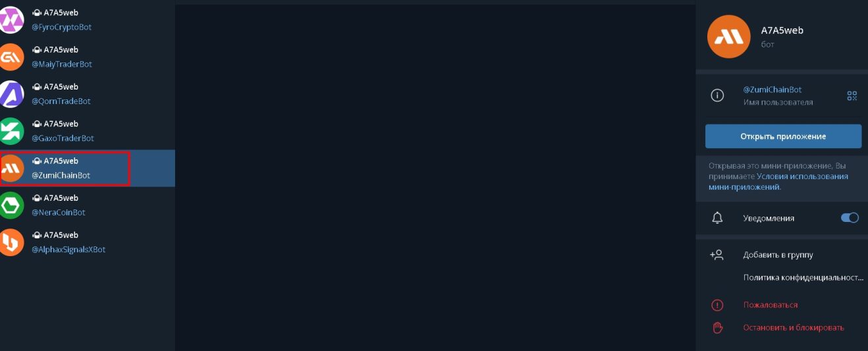Click the info circle icon near username
Viewport: 868px width, 351px height.
coord(717,95)
